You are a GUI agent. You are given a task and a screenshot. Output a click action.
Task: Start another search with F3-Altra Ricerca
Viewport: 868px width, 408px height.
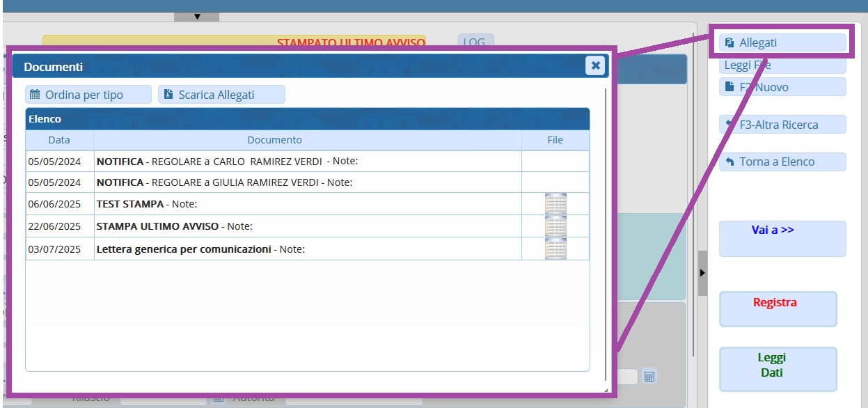pyautogui.click(x=782, y=125)
